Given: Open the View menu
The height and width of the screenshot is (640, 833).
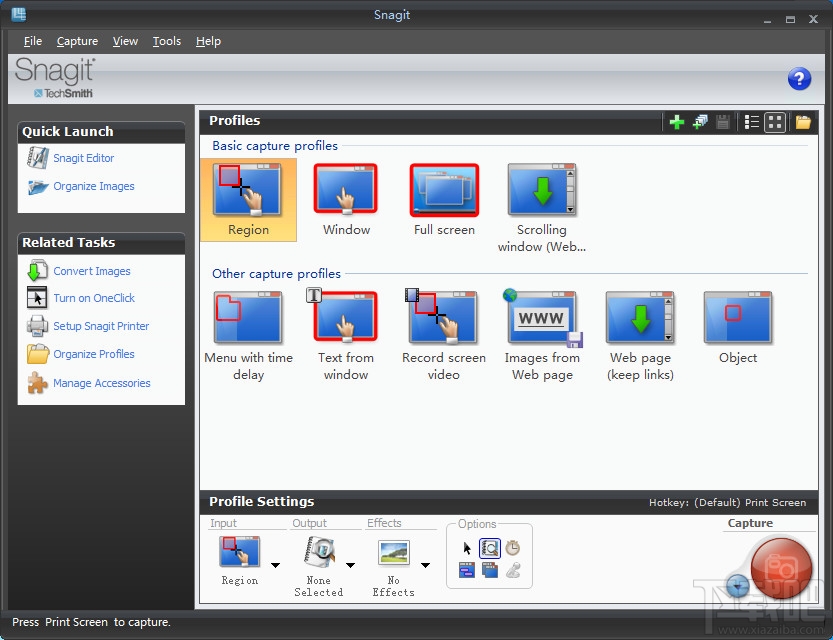Looking at the screenshot, I should point(125,41).
